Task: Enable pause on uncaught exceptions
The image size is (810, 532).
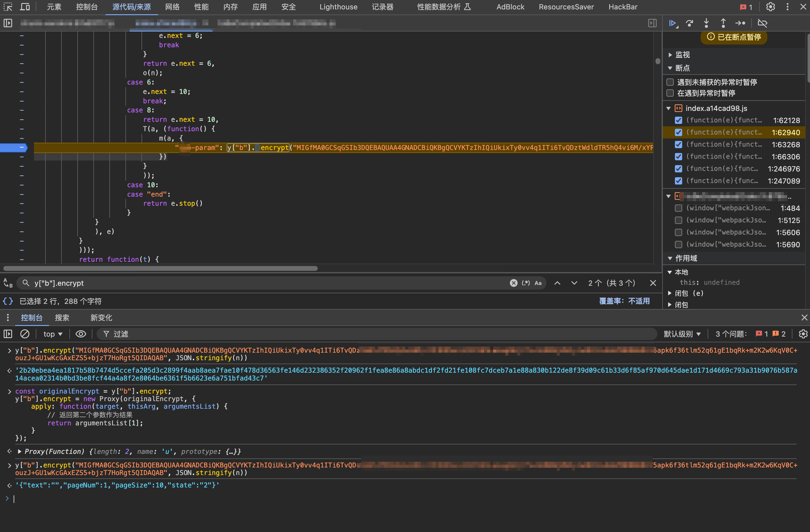Action: (x=670, y=82)
